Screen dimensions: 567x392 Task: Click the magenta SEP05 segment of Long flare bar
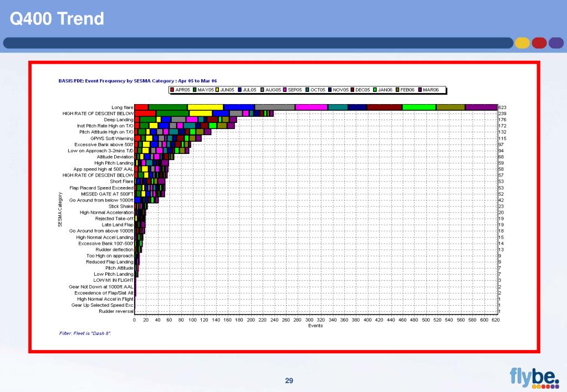(x=311, y=107)
